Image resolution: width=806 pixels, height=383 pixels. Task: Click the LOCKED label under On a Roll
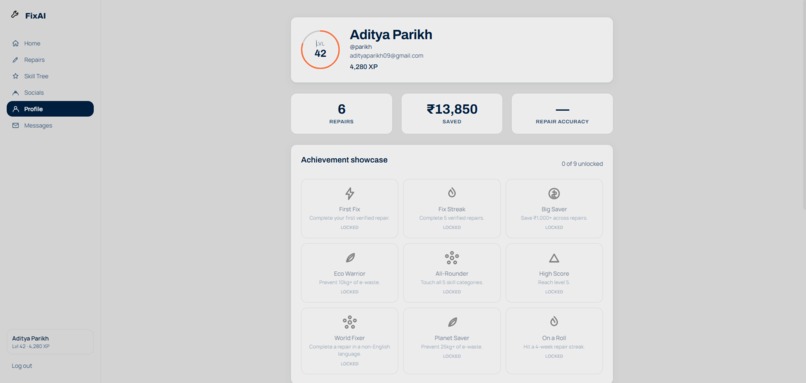(x=554, y=356)
